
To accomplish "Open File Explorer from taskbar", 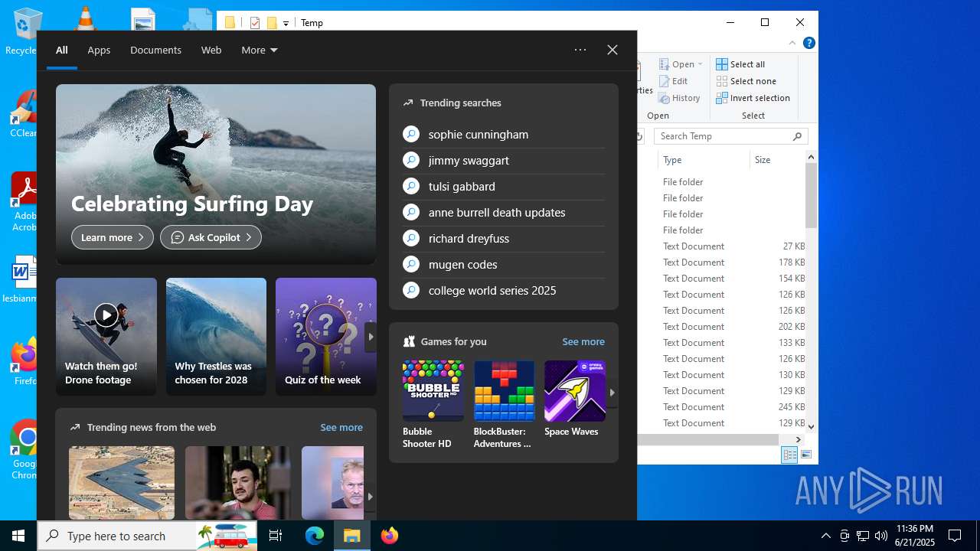I will [352, 536].
